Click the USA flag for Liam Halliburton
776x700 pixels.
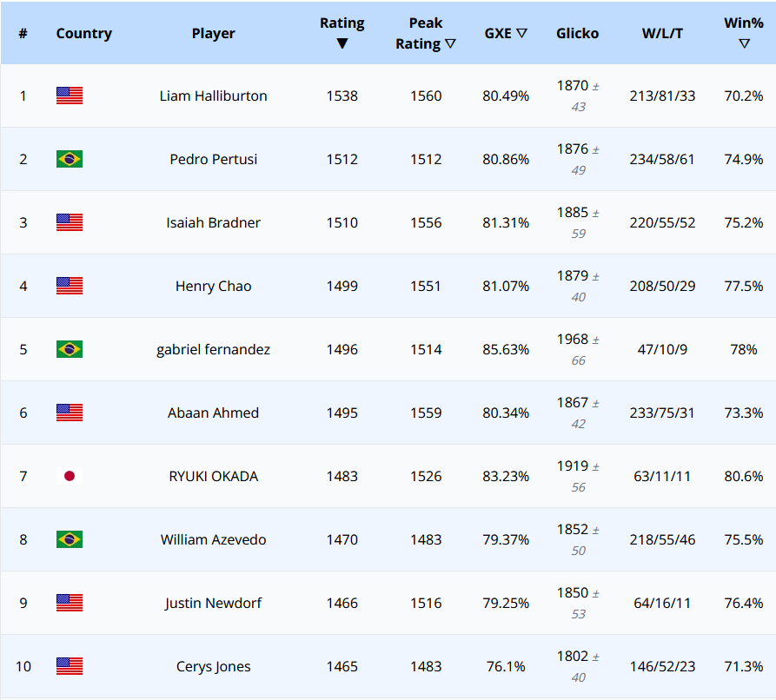(70, 96)
